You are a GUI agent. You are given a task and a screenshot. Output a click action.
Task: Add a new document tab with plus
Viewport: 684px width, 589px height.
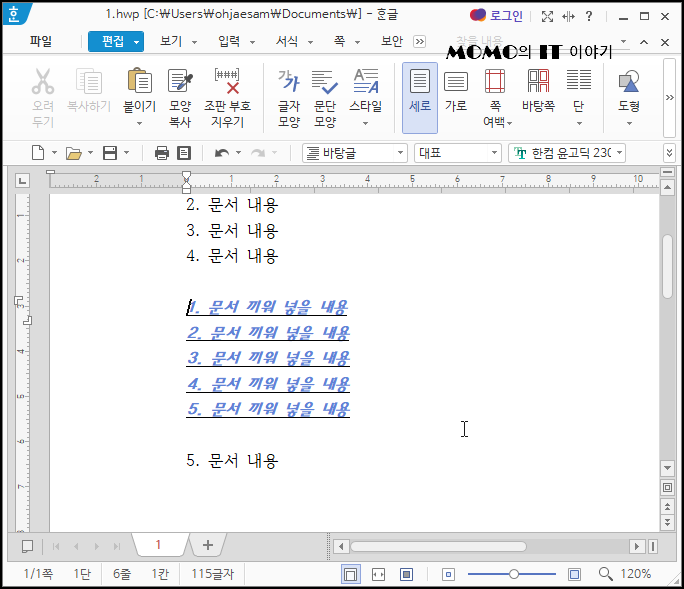[208, 545]
